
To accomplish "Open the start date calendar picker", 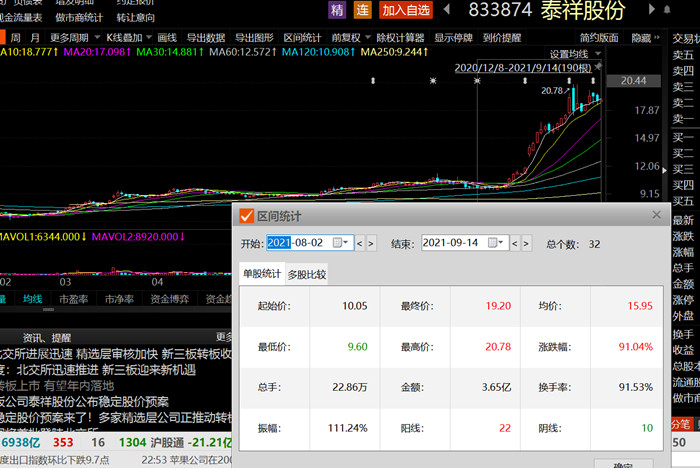I will pos(346,243).
